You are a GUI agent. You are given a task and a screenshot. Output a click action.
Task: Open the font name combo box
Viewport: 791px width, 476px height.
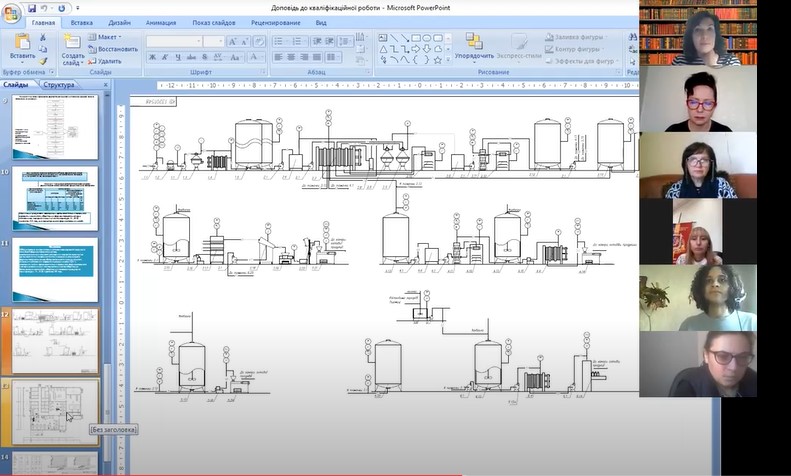(174, 42)
